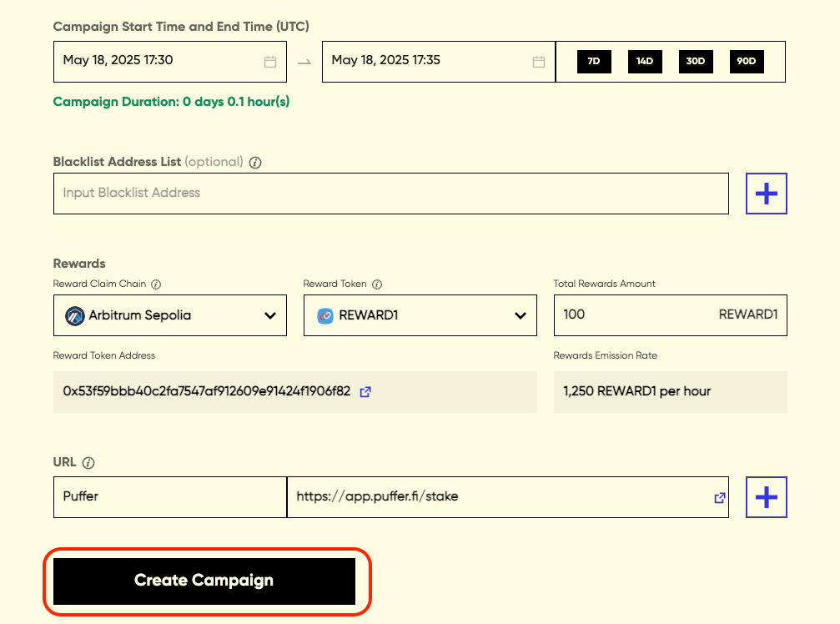840x624 pixels.
Task: Select the 14D duration preset
Action: click(x=645, y=62)
